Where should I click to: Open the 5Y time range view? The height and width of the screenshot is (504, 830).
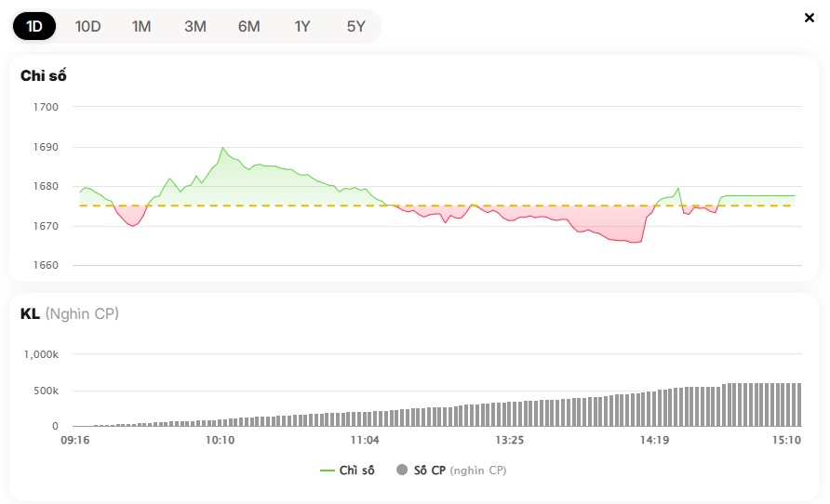(356, 26)
